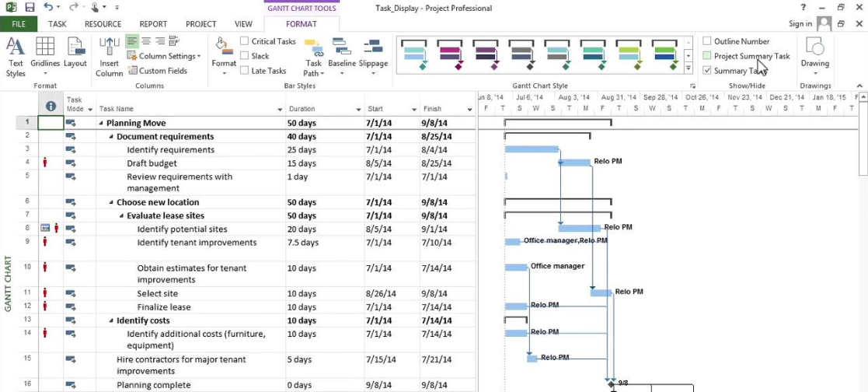The height and width of the screenshot is (392, 868).
Task: Open the Task Name column filter dropdown
Action: [x=280, y=110]
